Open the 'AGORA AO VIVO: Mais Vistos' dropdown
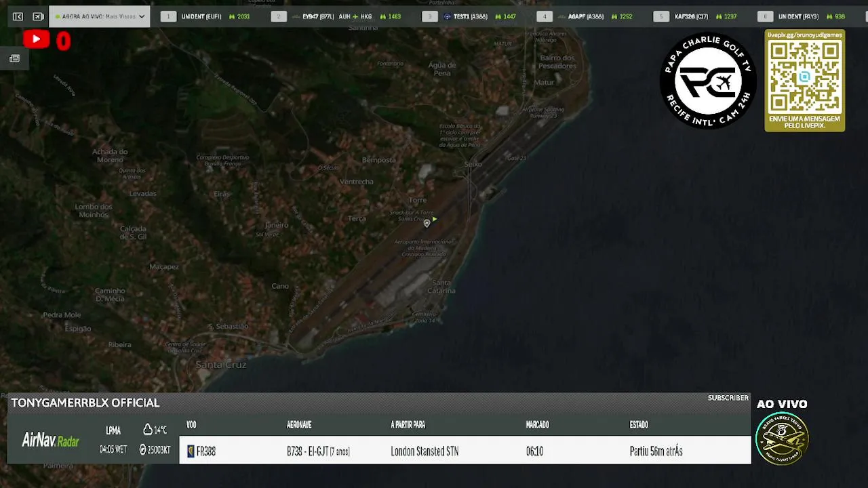This screenshot has height=488, width=868. (99, 16)
